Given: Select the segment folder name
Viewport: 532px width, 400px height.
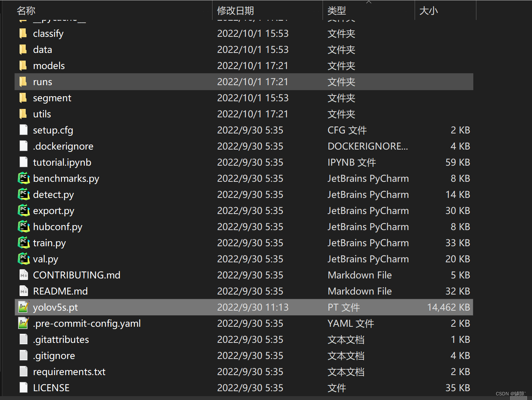Looking at the screenshot, I should pyautogui.click(x=52, y=98).
